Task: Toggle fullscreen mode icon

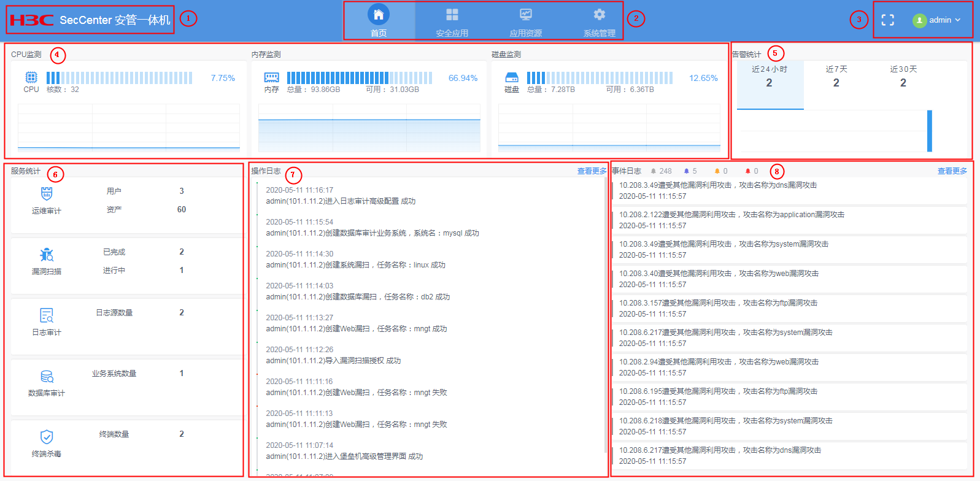Action: pyautogui.click(x=887, y=20)
